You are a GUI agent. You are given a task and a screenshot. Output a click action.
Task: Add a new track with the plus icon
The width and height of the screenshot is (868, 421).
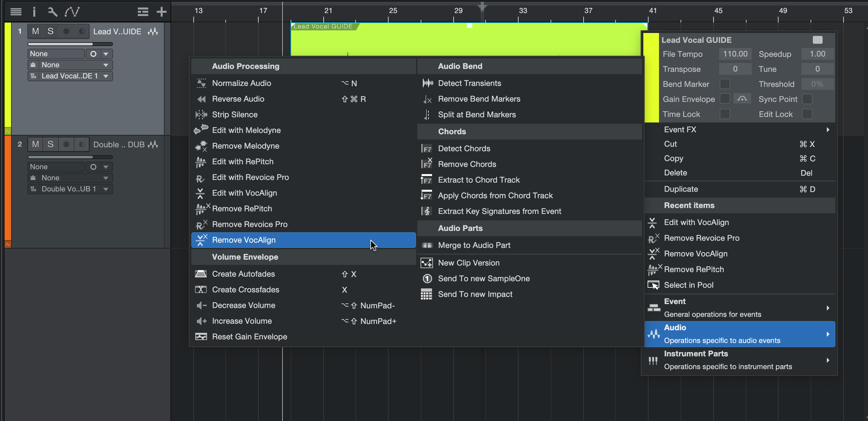pos(161,11)
